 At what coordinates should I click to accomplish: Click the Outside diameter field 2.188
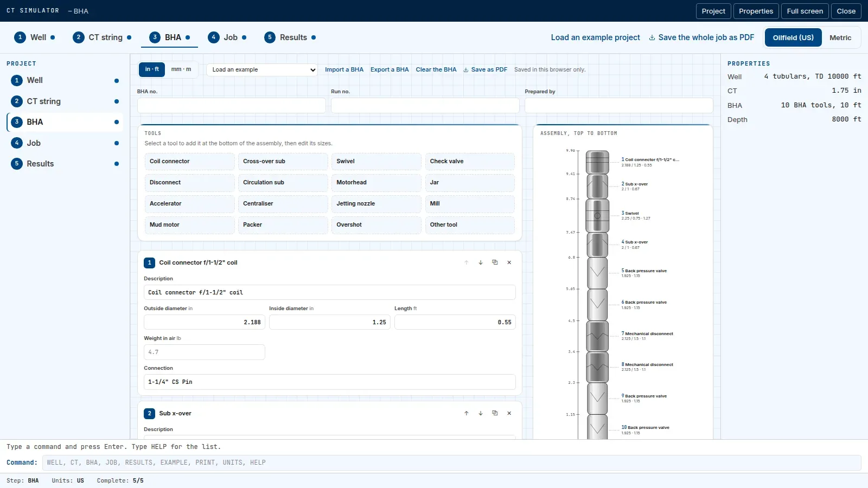coord(205,322)
